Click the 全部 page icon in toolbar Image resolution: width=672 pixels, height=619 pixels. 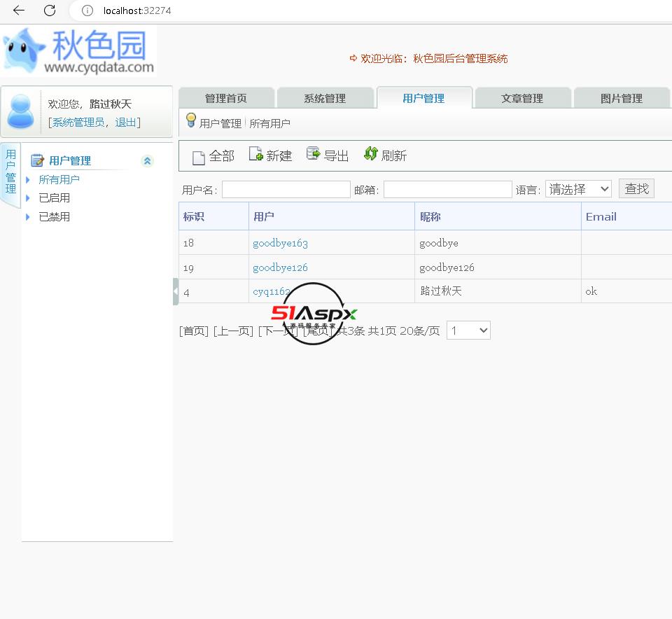coord(198,158)
